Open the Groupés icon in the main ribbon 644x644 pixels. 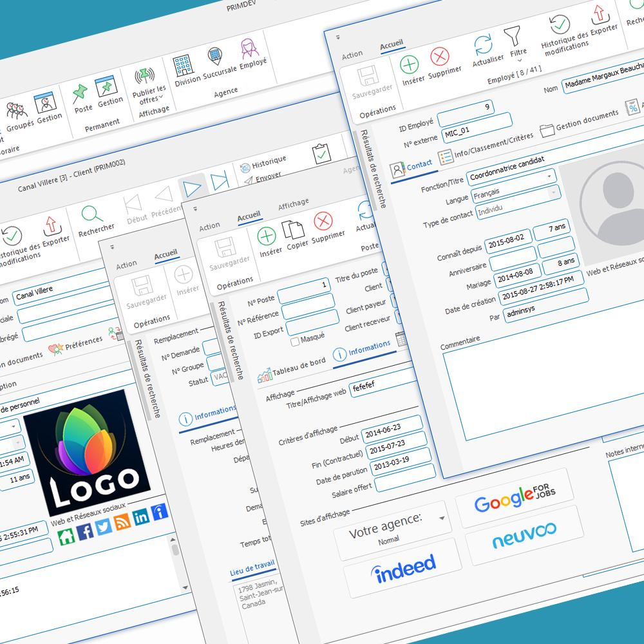coord(17,111)
